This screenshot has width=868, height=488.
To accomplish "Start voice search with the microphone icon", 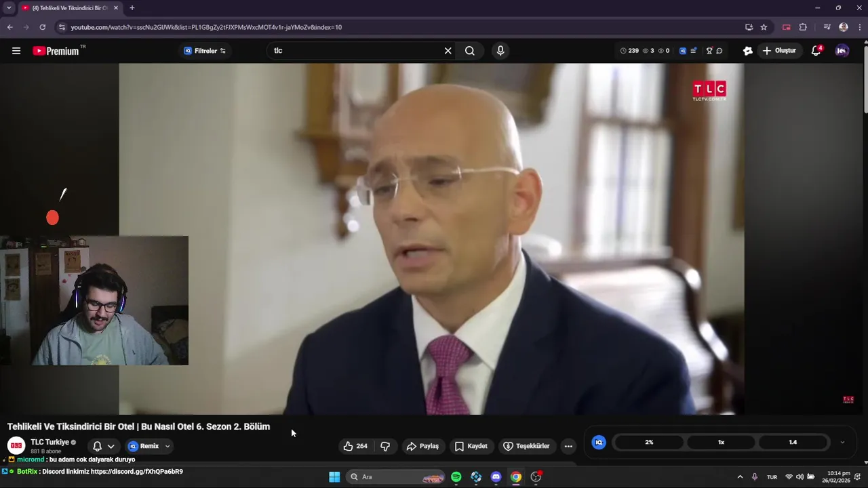I will coord(500,51).
